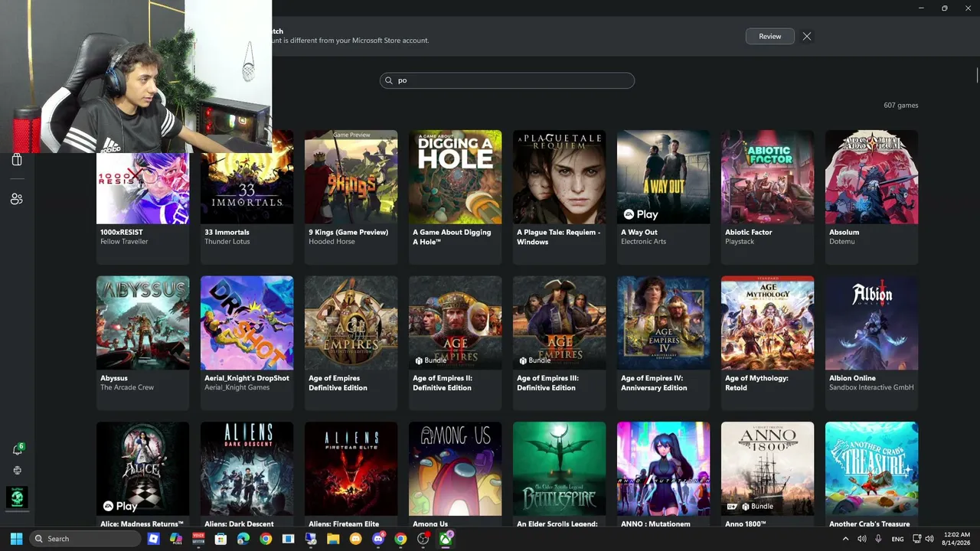
Task: Open Microsoft Store from the taskbar
Action: coord(220,539)
